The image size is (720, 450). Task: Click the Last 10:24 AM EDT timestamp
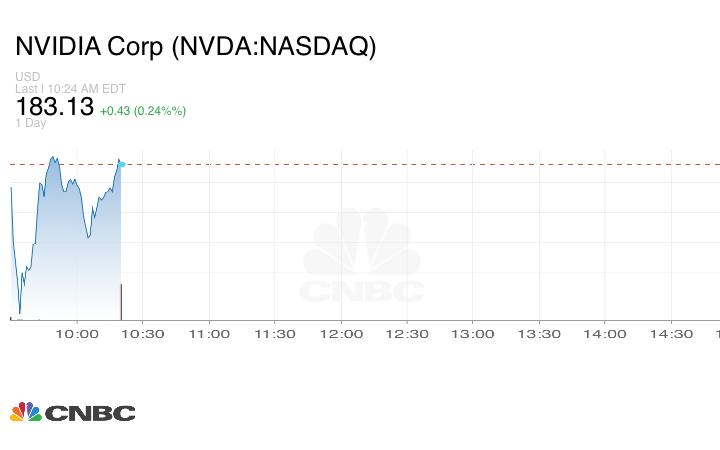70,89
